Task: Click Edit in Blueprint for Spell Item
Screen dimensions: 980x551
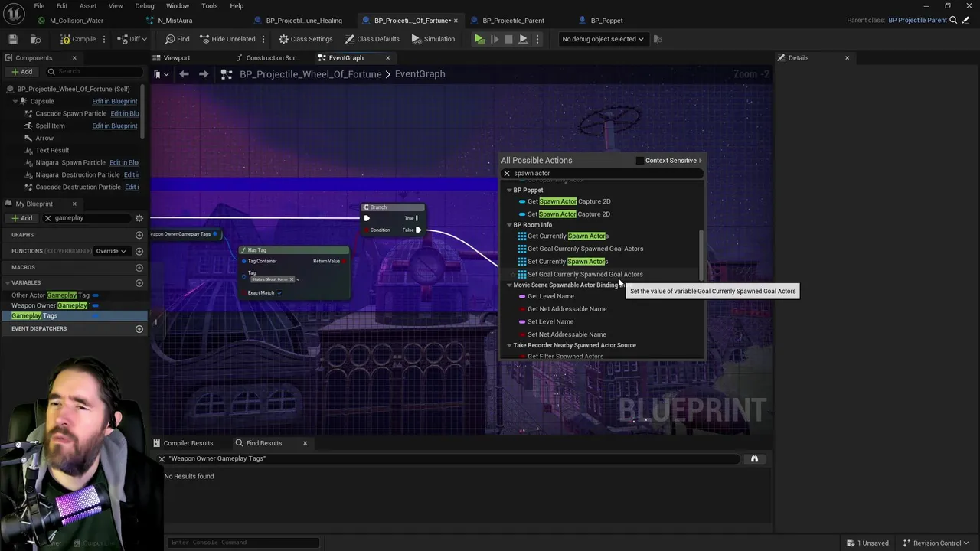Action: (x=115, y=126)
